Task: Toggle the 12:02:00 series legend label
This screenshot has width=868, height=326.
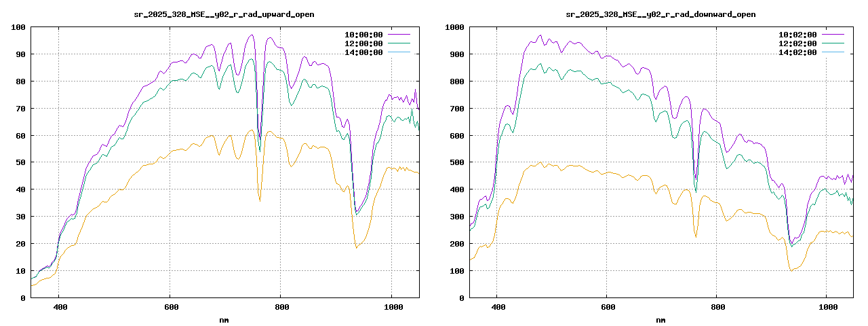Action: click(797, 43)
